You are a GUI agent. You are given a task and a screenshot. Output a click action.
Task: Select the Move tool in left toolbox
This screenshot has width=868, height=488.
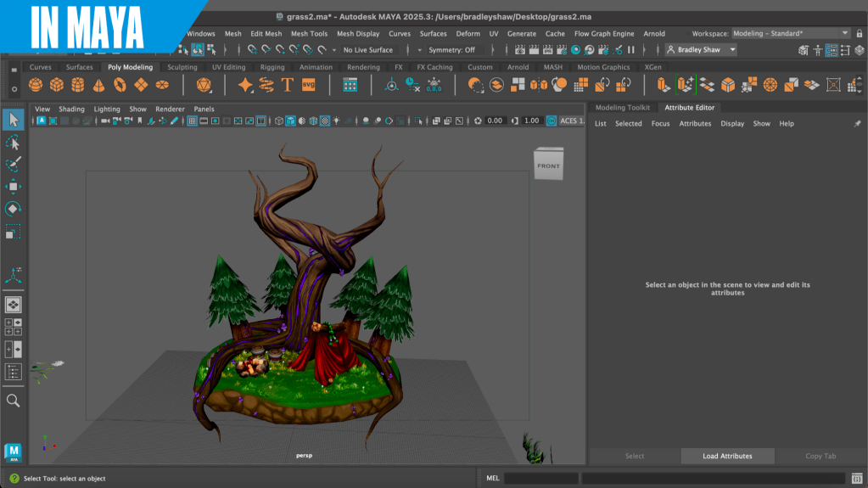(13, 187)
